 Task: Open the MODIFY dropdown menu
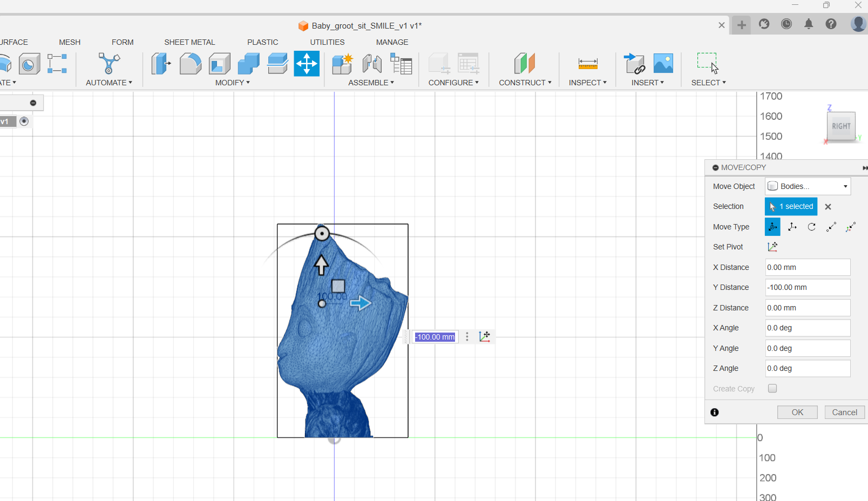233,83
